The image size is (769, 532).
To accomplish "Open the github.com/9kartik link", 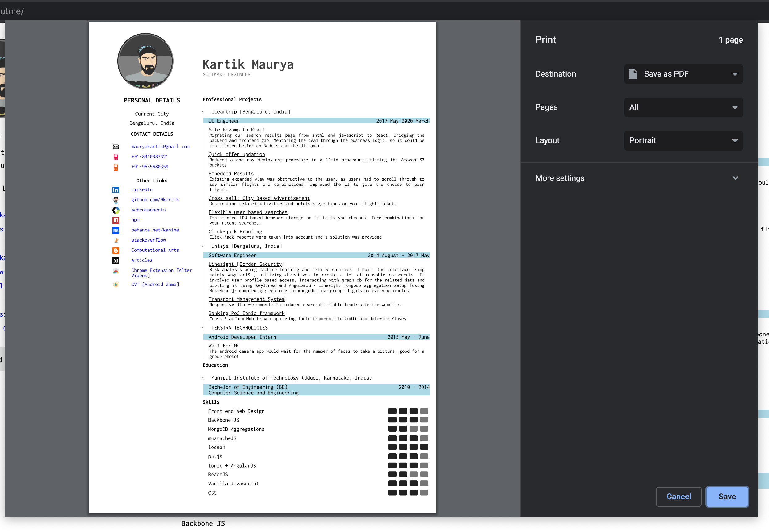I will tap(155, 200).
